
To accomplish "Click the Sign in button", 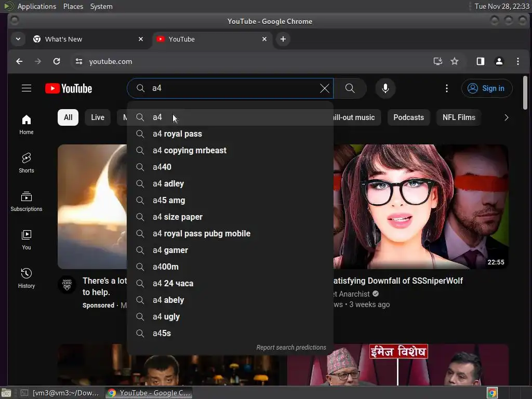I will point(486,88).
